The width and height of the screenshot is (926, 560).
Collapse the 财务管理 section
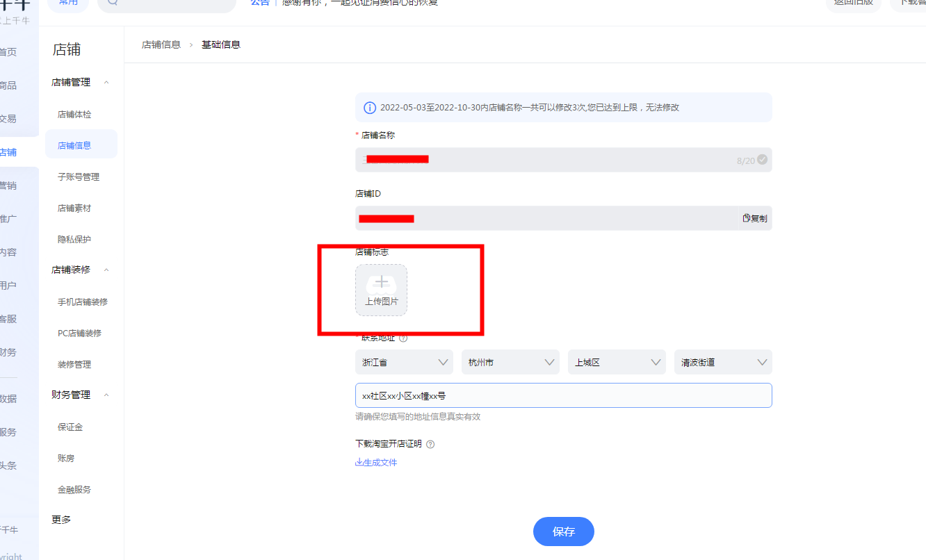pyautogui.click(x=106, y=395)
